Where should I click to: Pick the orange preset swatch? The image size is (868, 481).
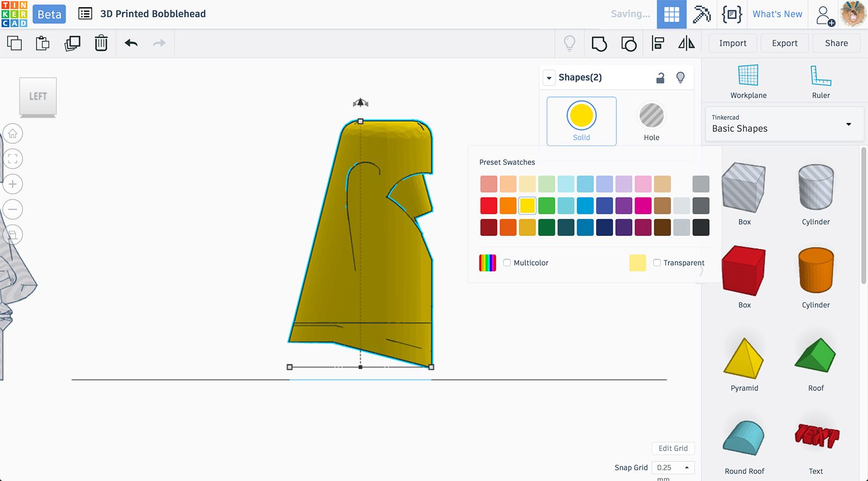click(x=508, y=206)
